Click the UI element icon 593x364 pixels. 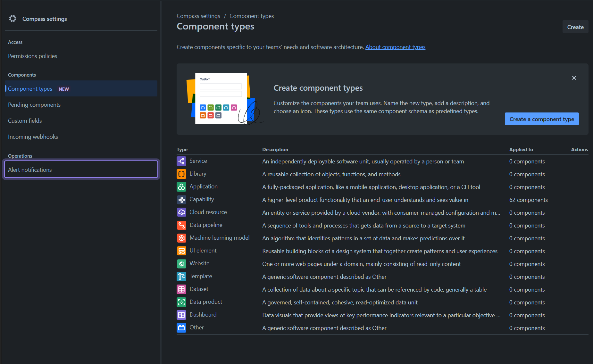coord(181,251)
